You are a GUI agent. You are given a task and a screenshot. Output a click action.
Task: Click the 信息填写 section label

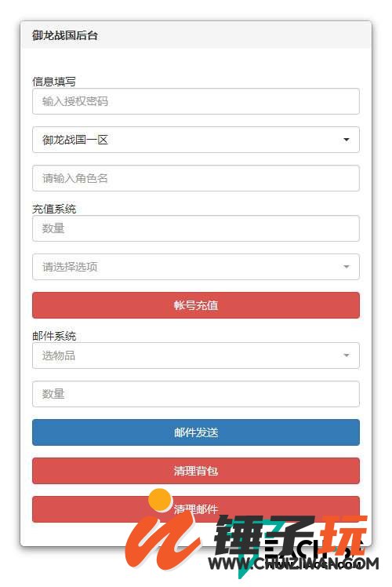[54, 82]
